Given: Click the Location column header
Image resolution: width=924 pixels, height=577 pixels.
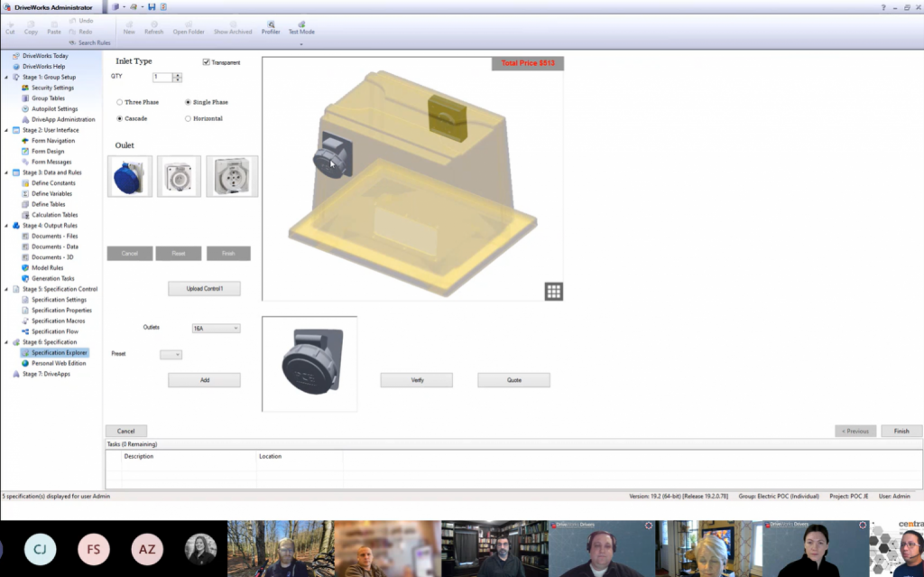Looking at the screenshot, I should pyautogui.click(x=271, y=456).
